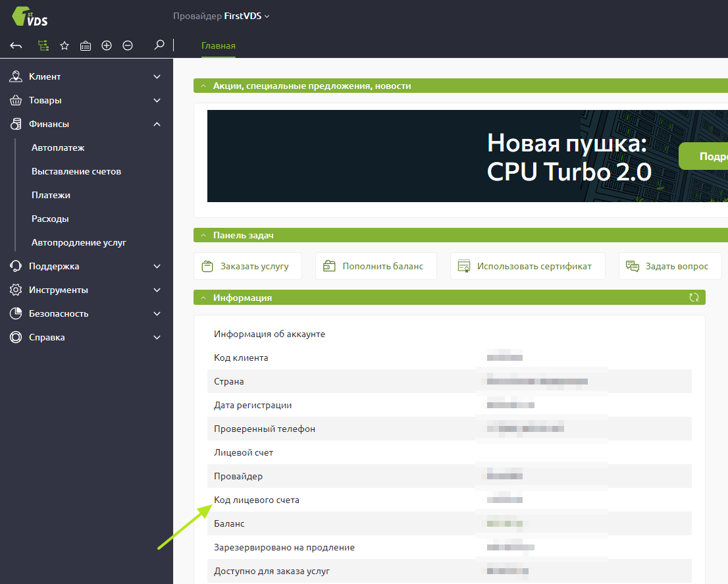Expand the Поддержка menu section

pyautogui.click(x=157, y=266)
